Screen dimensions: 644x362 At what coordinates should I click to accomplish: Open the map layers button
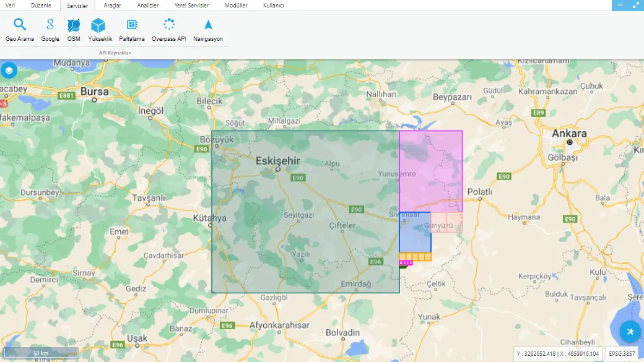[9, 70]
